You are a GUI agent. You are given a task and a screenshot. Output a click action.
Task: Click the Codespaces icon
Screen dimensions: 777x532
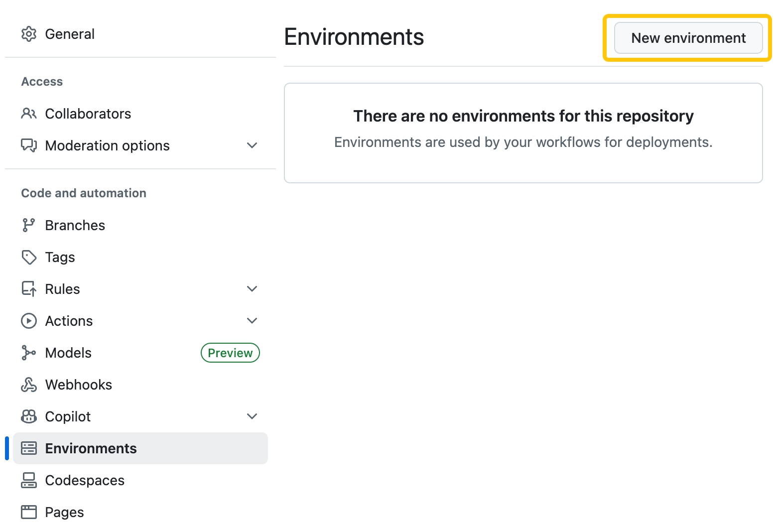pos(29,480)
